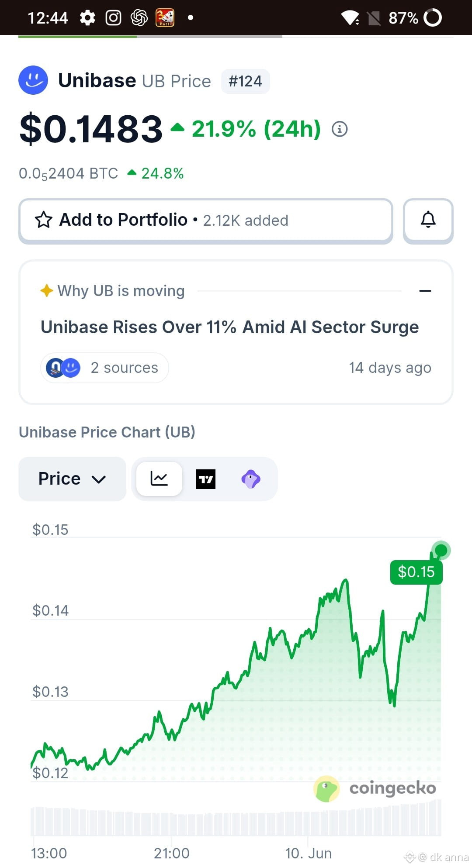472x868 pixels.
Task: Open the 2 sources pill
Action: [x=104, y=368]
